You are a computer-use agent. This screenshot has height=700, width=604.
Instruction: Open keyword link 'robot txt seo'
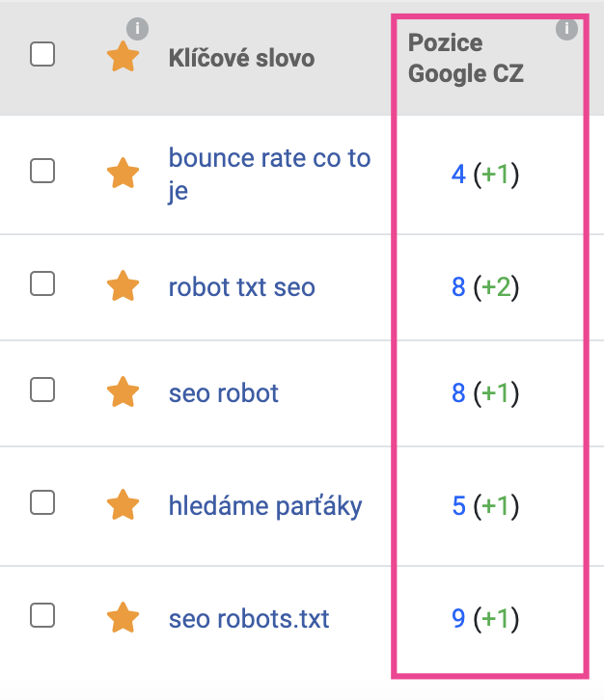coord(241,287)
